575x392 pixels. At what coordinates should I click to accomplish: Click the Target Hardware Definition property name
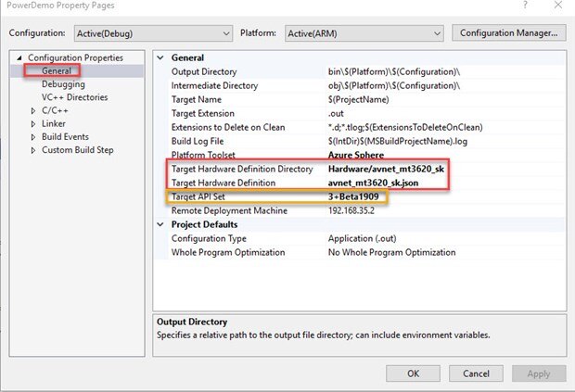(224, 183)
